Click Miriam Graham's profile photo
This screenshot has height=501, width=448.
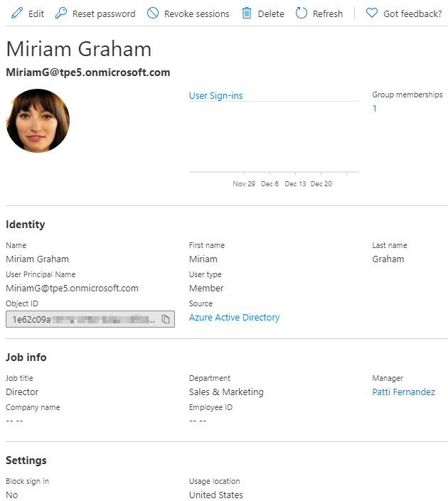click(x=38, y=121)
